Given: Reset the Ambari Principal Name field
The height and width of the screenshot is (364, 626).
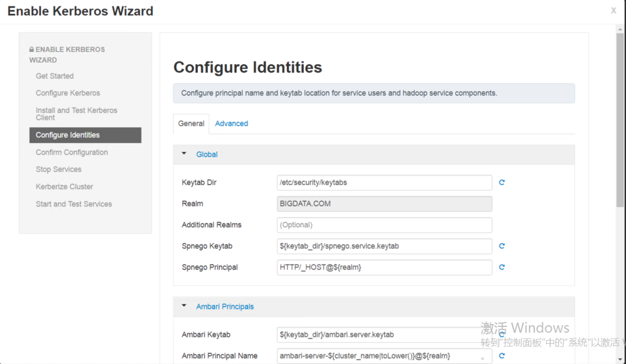Looking at the screenshot, I should point(501,356).
